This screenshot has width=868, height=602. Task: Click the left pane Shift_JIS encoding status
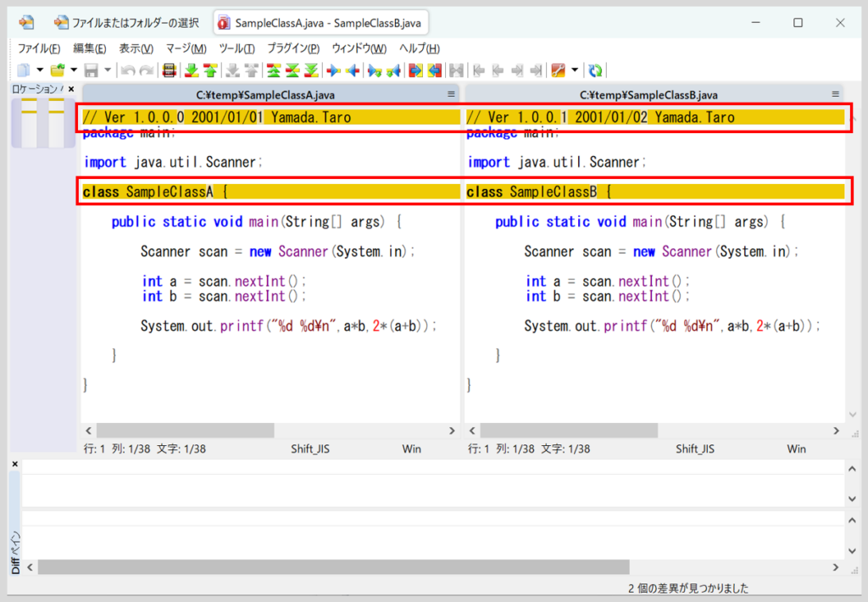(310, 449)
